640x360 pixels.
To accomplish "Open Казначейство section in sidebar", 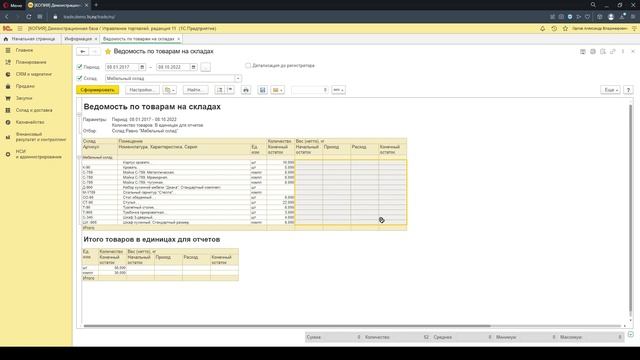I will [30, 122].
